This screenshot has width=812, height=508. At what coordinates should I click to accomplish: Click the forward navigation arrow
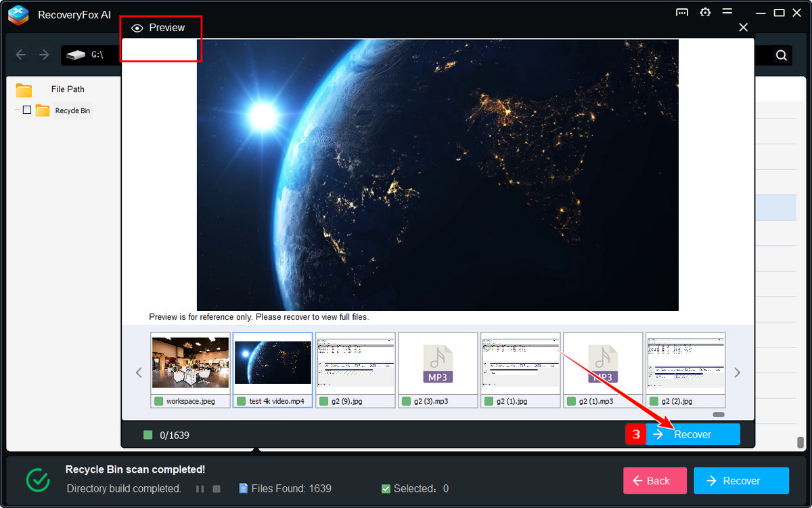tap(42, 55)
